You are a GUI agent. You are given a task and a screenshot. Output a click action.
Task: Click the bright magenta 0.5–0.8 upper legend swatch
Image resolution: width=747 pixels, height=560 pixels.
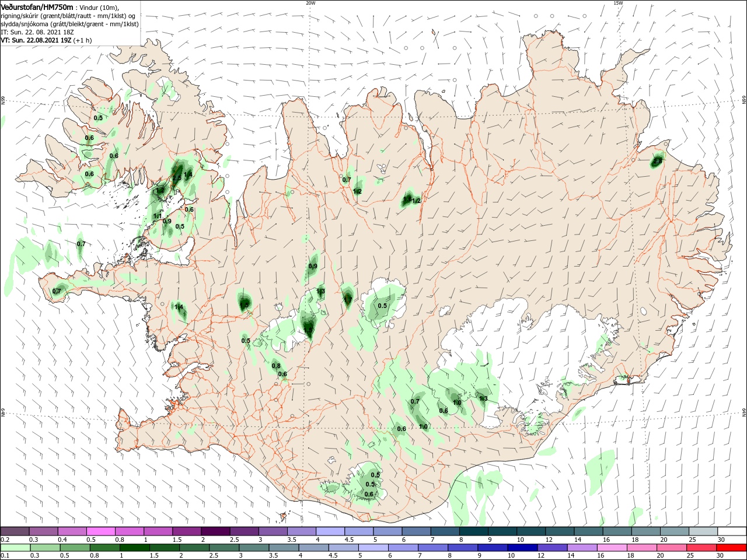point(102,531)
